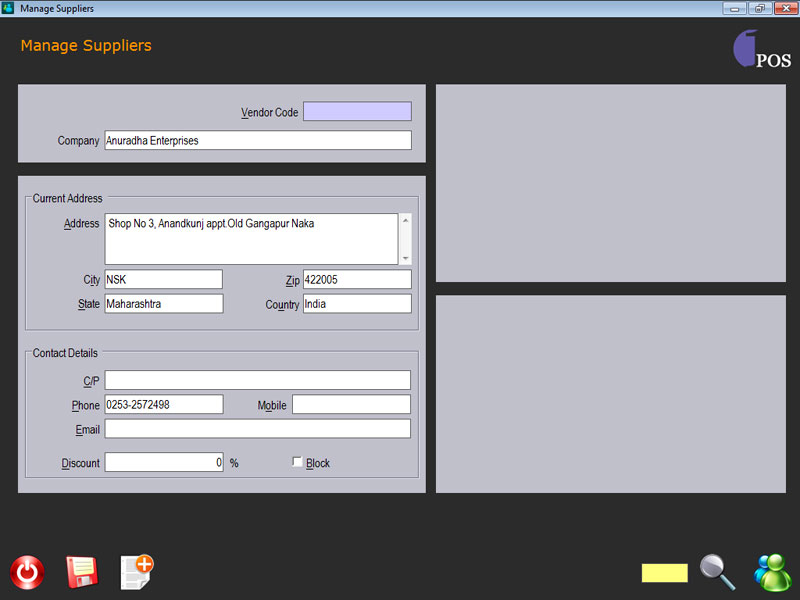This screenshot has height=600, width=800.
Task: Focus the Phone number field
Action: [163, 405]
